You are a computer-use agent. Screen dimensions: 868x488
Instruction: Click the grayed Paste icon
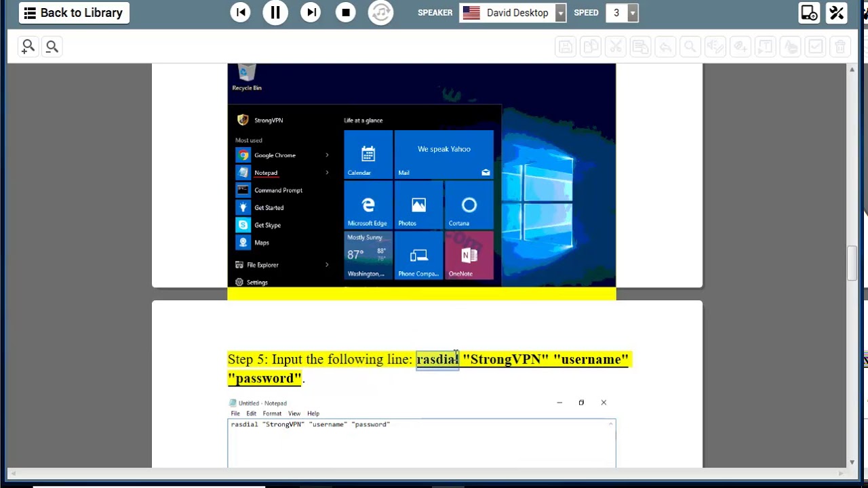coord(640,47)
